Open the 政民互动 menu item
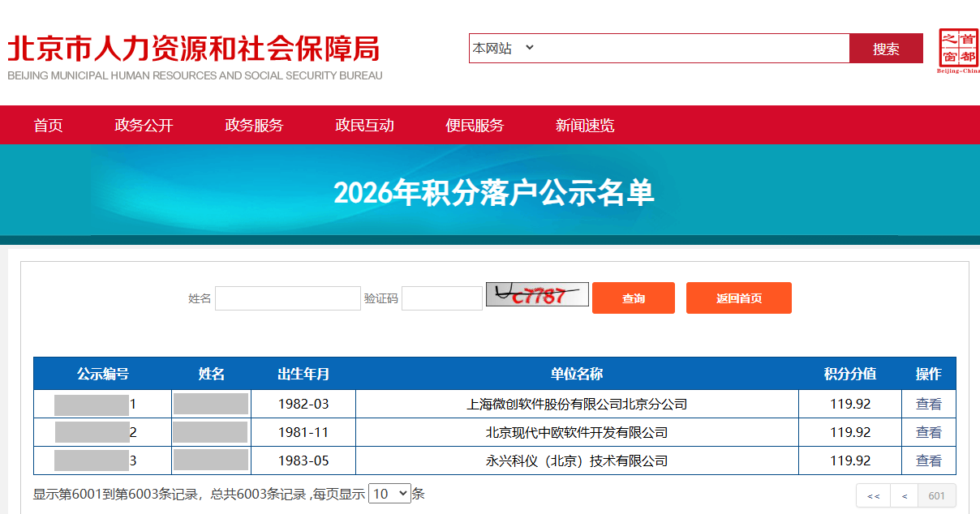980x514 pixels. (x=364, y=125)
